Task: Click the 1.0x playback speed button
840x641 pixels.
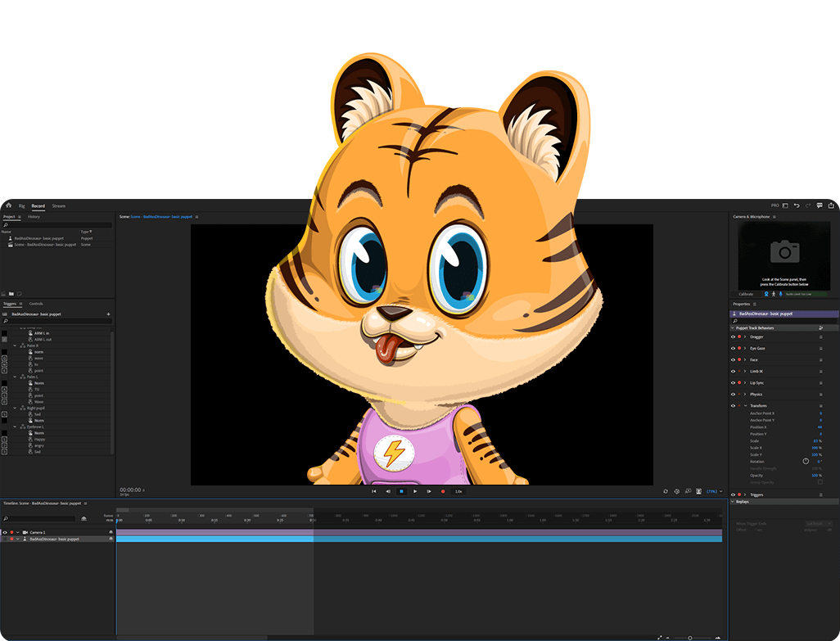Action: (x=458, y=491)
